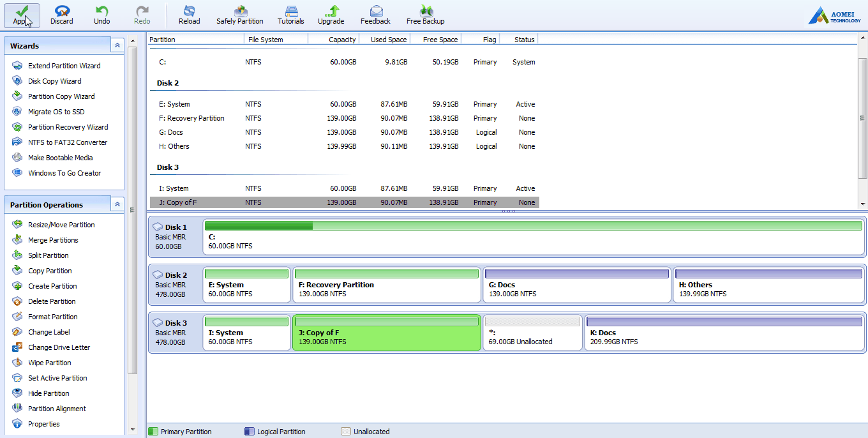
Task: Launch Free Backup from the toolbar
Action: pos(426,14)
